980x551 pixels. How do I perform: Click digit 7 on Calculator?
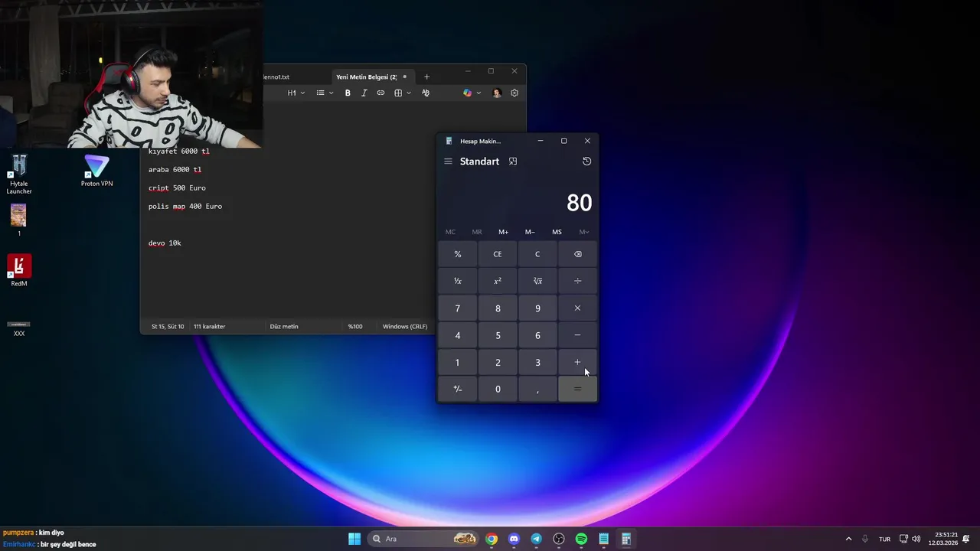coord(458,308)
